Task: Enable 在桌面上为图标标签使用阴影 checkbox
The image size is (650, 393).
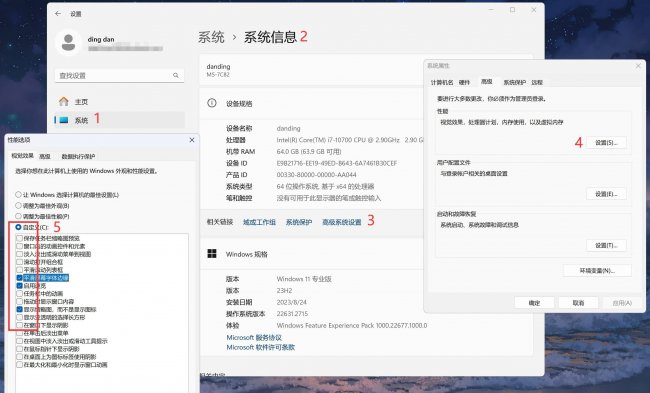Action: coord(19,357)
